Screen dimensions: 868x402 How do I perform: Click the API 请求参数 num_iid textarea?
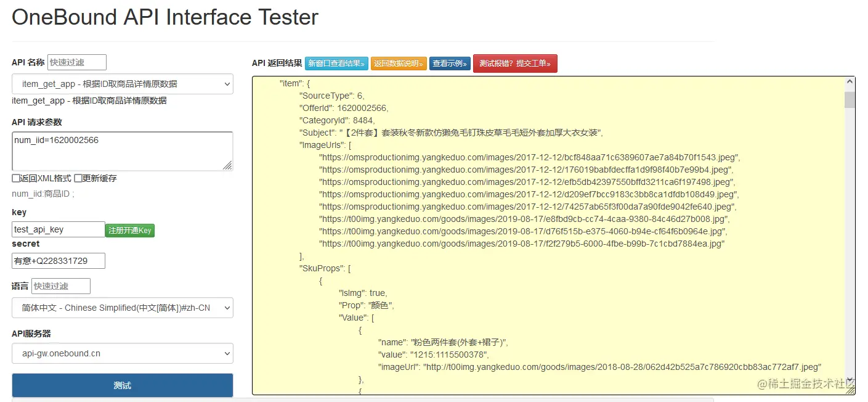pyautogui.click(x=123, y=151)
